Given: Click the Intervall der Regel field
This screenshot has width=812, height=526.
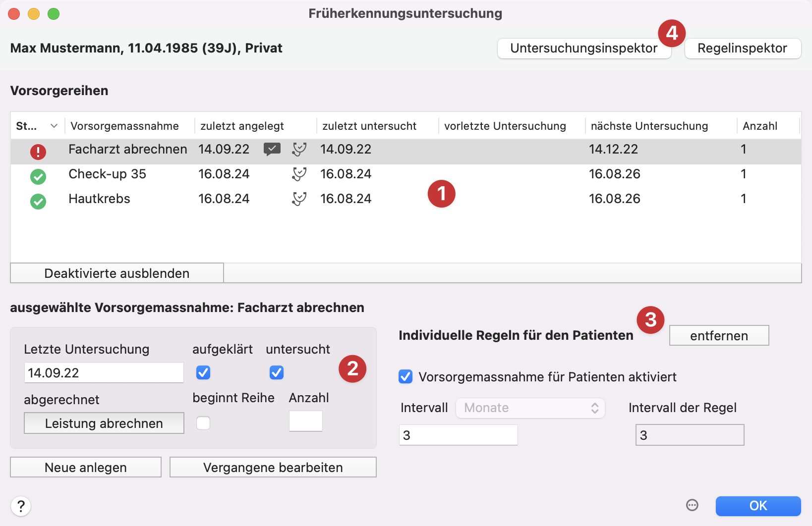Looking at the screenshot, I should [690, 435].
